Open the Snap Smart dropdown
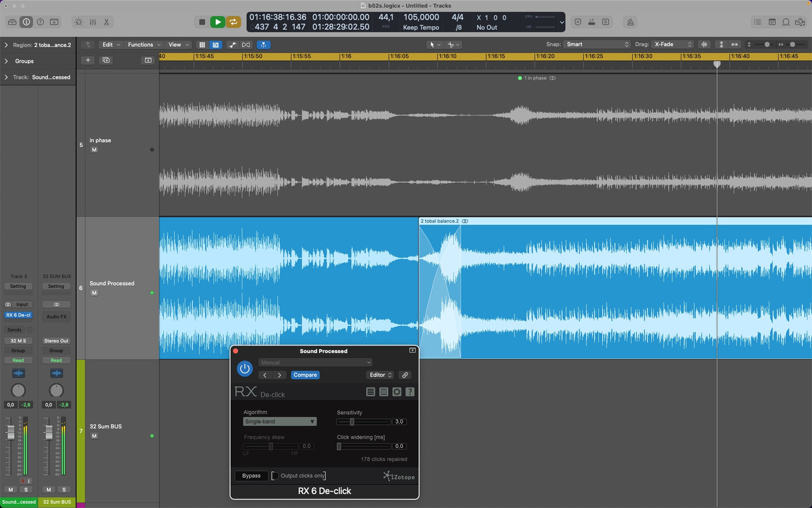The height and width of the screenshot is (508, 812). click(597, 44)
